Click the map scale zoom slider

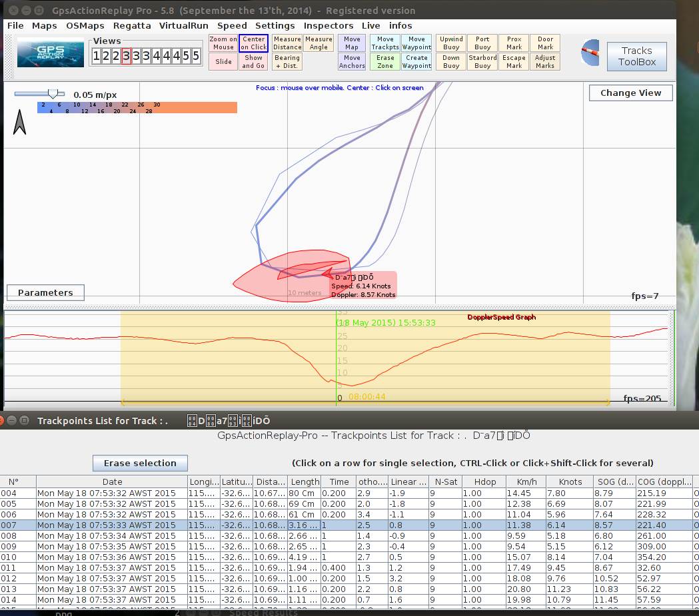click(52, 95)
